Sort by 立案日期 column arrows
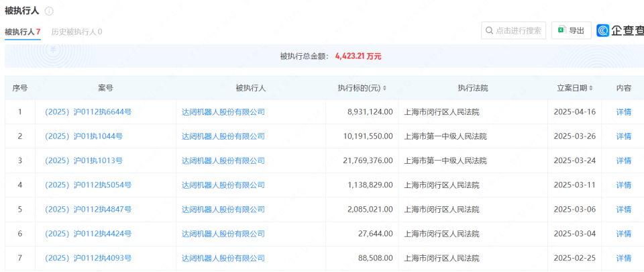 point(590,88)
